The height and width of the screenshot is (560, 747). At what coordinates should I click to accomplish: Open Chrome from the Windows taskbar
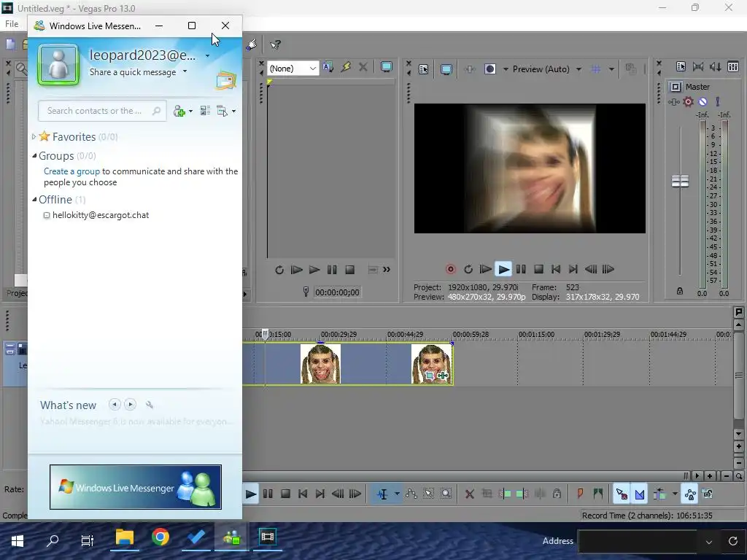pos(160,537)
